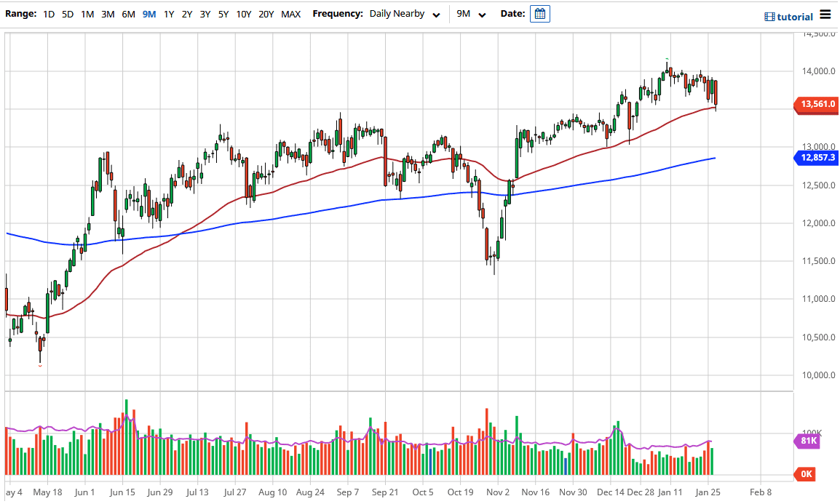Play the tutorial video
This screenshot has height=504, width=840.
(x=788, y=16)
